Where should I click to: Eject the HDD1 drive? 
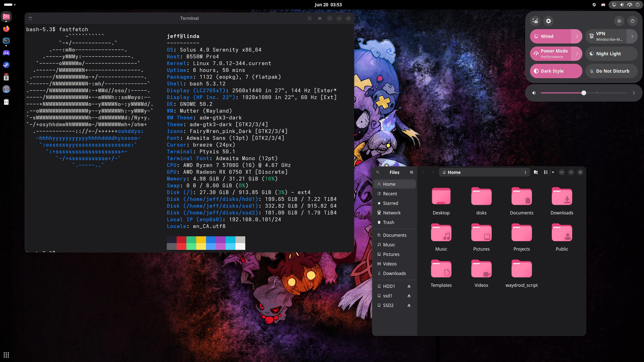click(409, 286)
